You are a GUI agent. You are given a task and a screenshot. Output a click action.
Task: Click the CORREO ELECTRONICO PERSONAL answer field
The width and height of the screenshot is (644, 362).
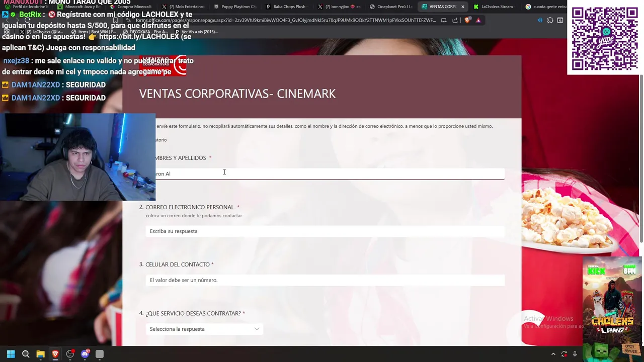tap(325, 231)
